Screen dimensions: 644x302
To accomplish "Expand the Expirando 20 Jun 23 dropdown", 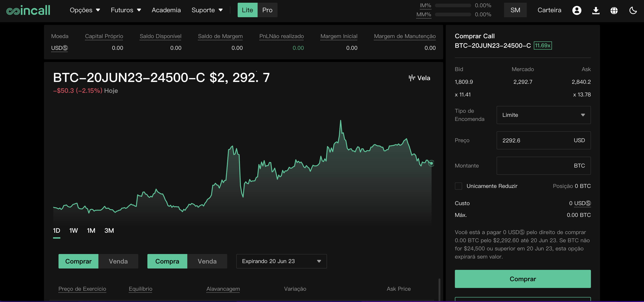I will 281,261.
